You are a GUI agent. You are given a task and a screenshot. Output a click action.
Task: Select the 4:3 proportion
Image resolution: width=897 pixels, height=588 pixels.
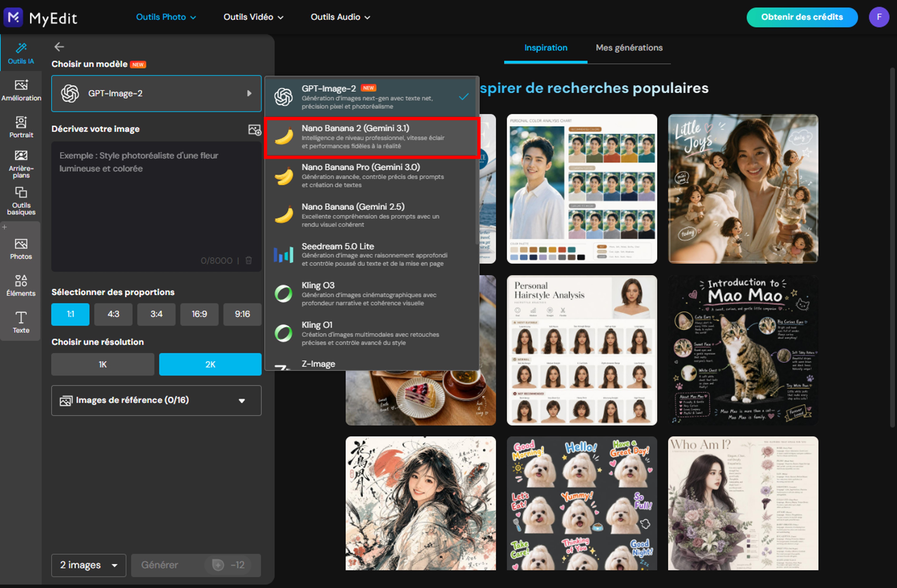[x=113, y=314]
